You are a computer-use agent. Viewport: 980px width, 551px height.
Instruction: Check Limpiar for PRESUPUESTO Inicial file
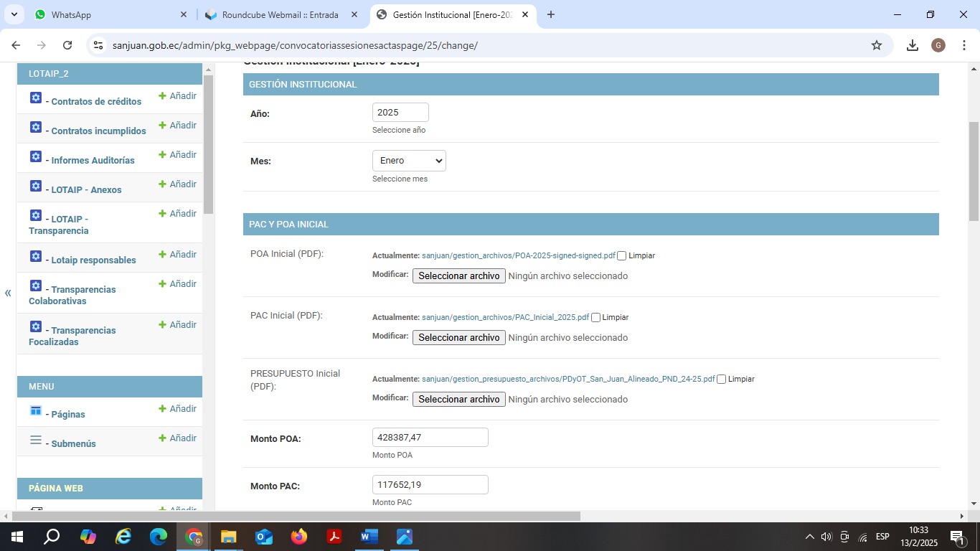click(x=722, y=380)
